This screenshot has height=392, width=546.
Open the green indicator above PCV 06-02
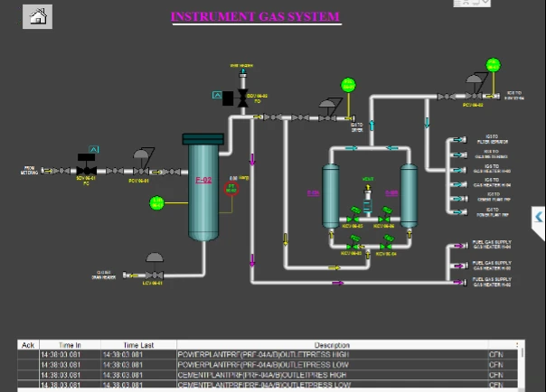[493, 65]
